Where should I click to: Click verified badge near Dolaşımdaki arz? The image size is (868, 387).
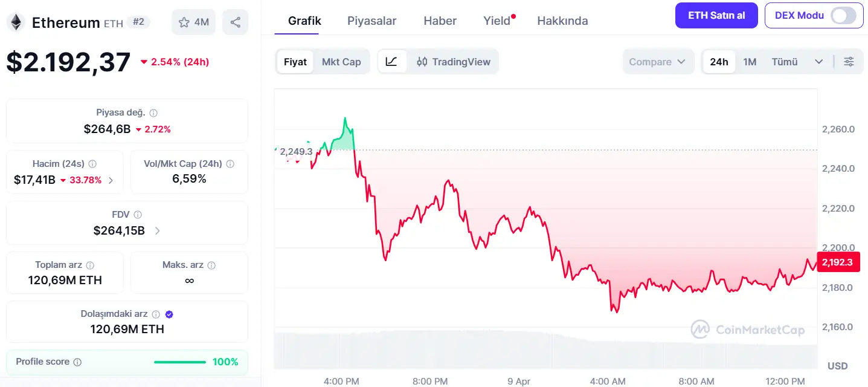coord(169,314)
